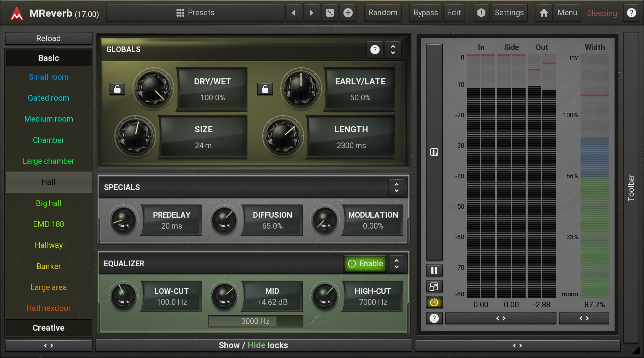Click the add preset plus icon
This screenshot has height=358, width=644.
click(348, 13)
